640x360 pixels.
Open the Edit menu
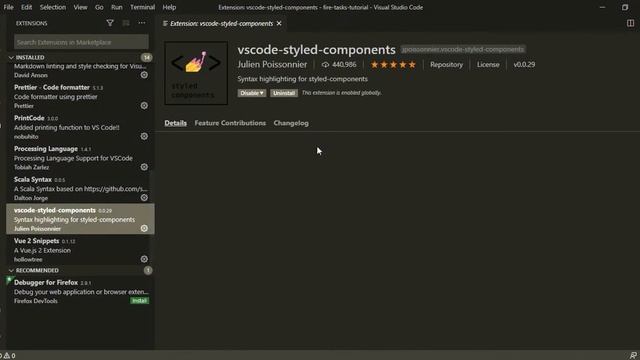27,7
